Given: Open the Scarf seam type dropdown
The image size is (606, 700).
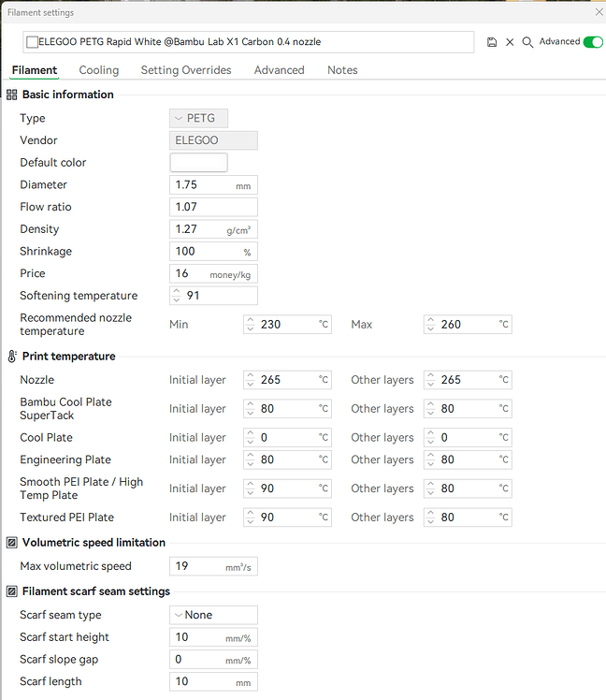Looking at the screenshot, I should (213, 615).
